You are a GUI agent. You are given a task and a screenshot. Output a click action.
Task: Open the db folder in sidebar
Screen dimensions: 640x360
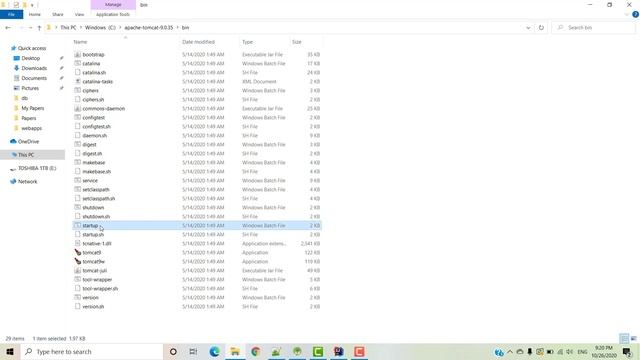(x=24, y=98)
